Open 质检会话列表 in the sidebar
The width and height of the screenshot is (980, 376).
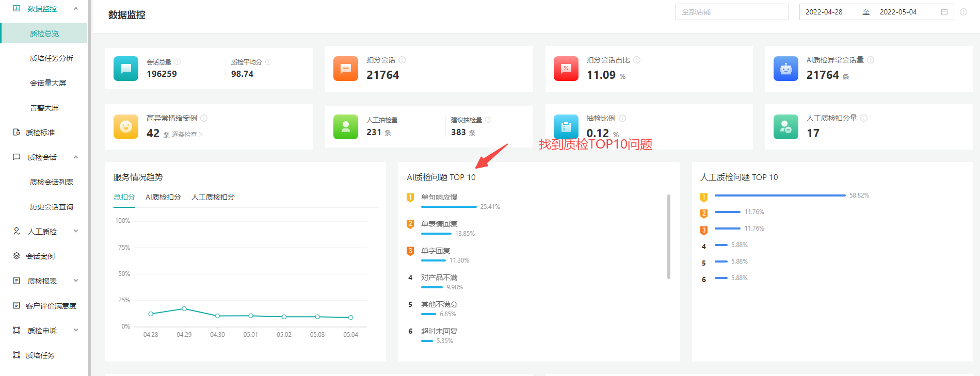pyautogui.click(x=52, y=182)
